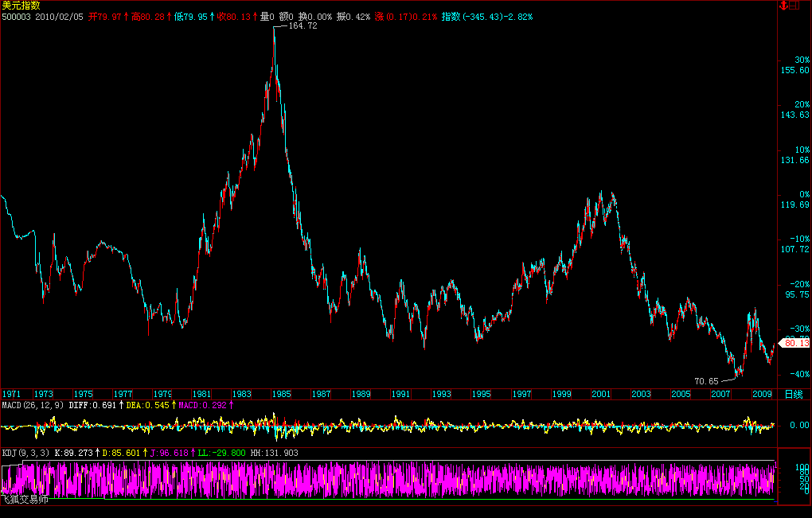This screenshot has width=812, height=518.
Task: Click the 155.60 price axis label
Action: [795, 70]
